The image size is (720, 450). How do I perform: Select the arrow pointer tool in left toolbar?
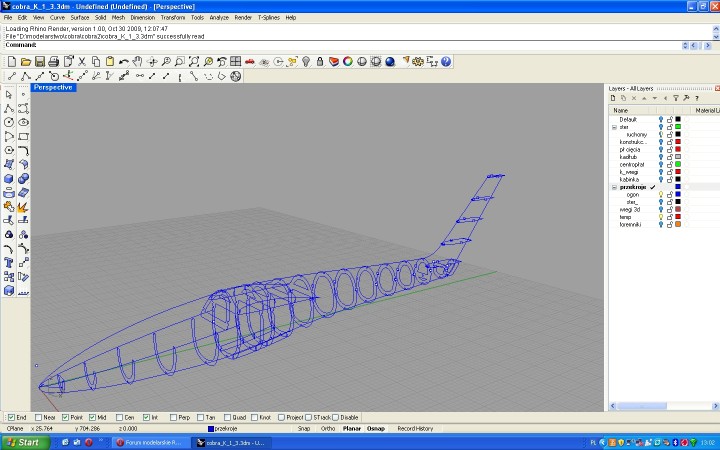pos(9,95)
